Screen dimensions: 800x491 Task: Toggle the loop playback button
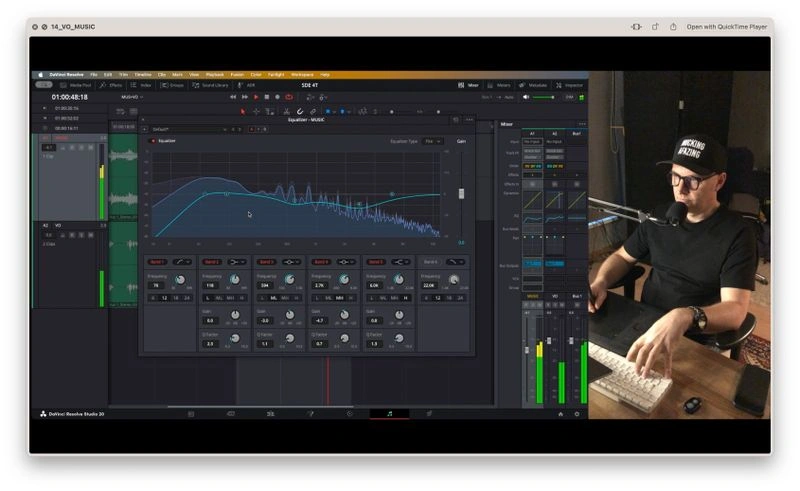[289, 97]
